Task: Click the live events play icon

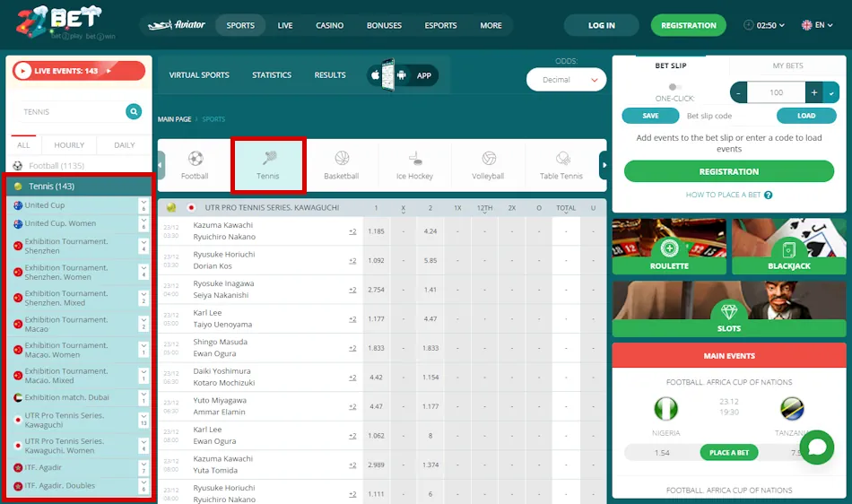Action: tap(22, 71)
